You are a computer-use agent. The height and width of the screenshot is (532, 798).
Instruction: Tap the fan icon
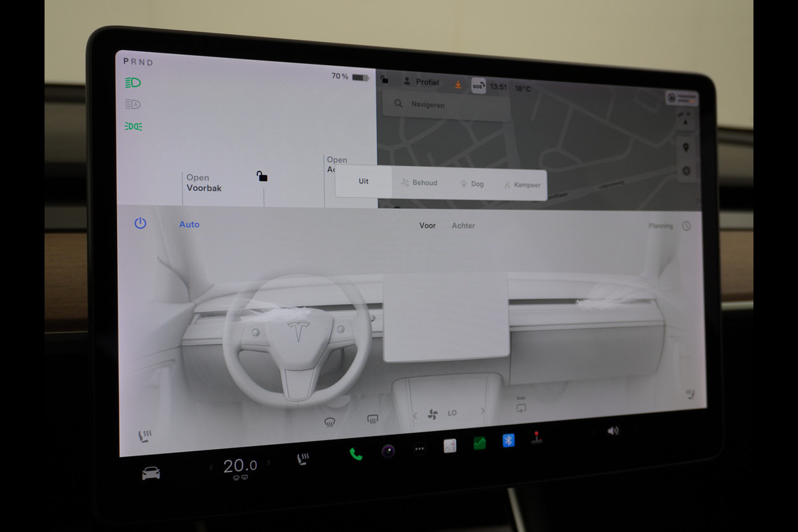[433, 414]
